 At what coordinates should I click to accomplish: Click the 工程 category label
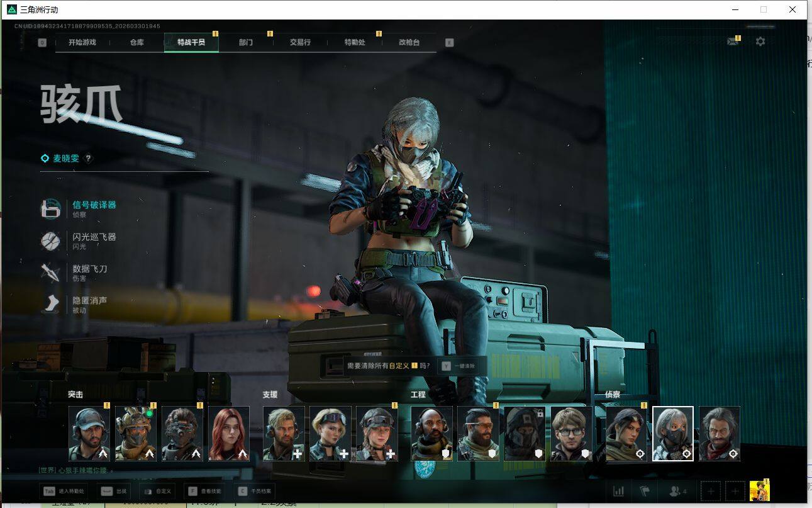[x=418, y=395]
